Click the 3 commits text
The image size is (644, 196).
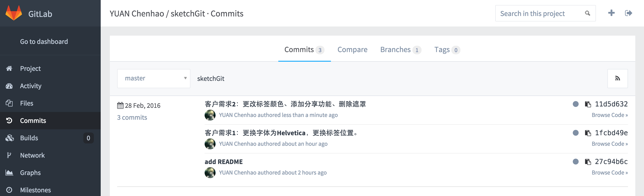tap(132, 117)
